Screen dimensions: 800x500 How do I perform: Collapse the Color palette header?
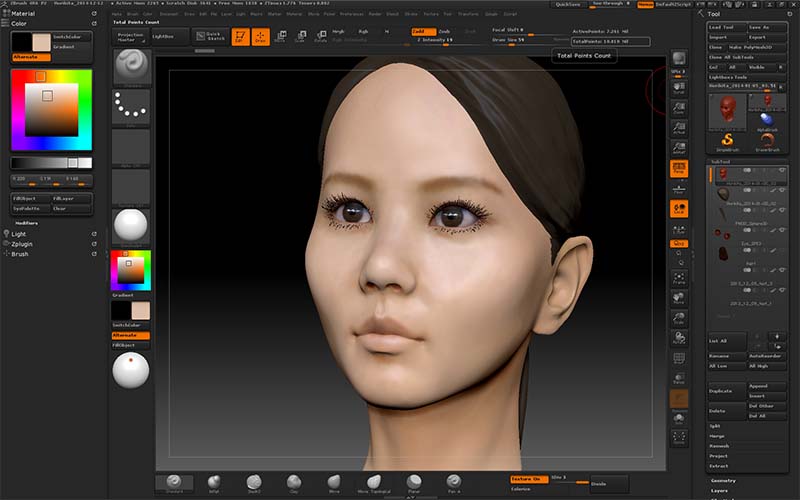19,24
